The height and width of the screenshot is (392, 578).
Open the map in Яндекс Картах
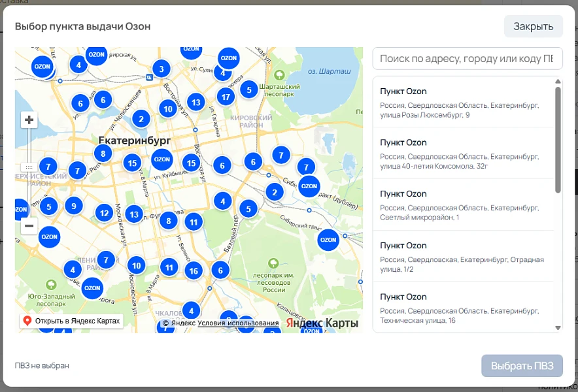point(71,321)
